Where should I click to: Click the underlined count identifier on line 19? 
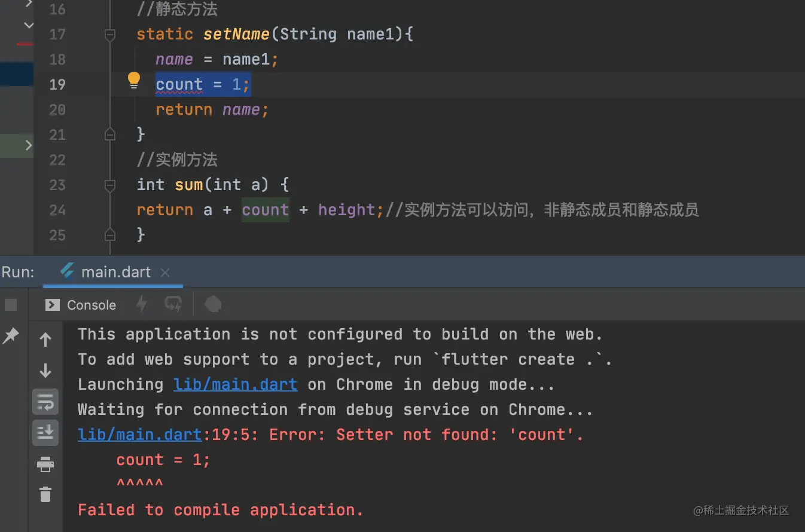point(179,85)
